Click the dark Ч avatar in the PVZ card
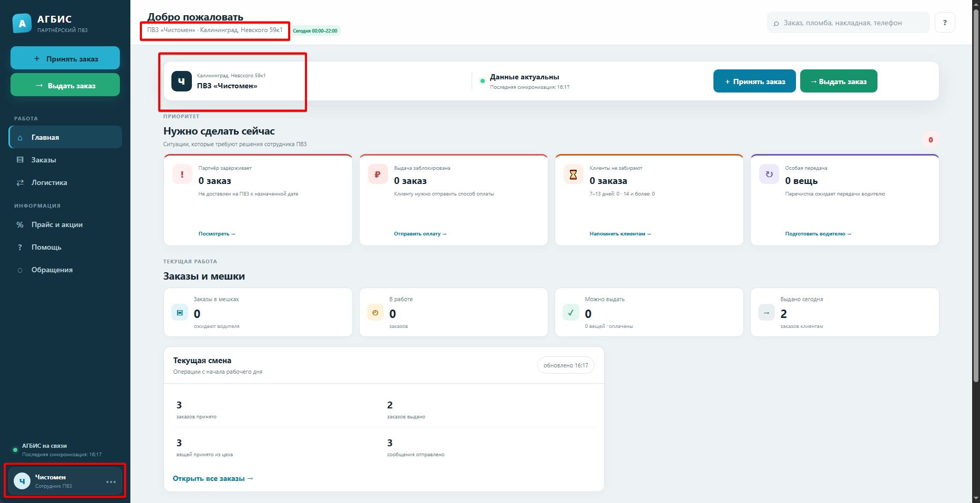 point(181,81)
